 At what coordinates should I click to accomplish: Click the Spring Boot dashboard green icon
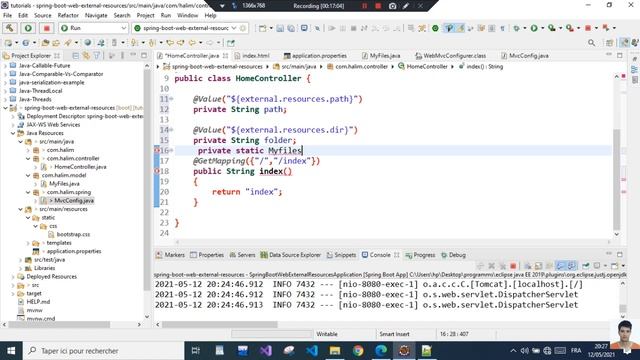(x=436, y=28)
